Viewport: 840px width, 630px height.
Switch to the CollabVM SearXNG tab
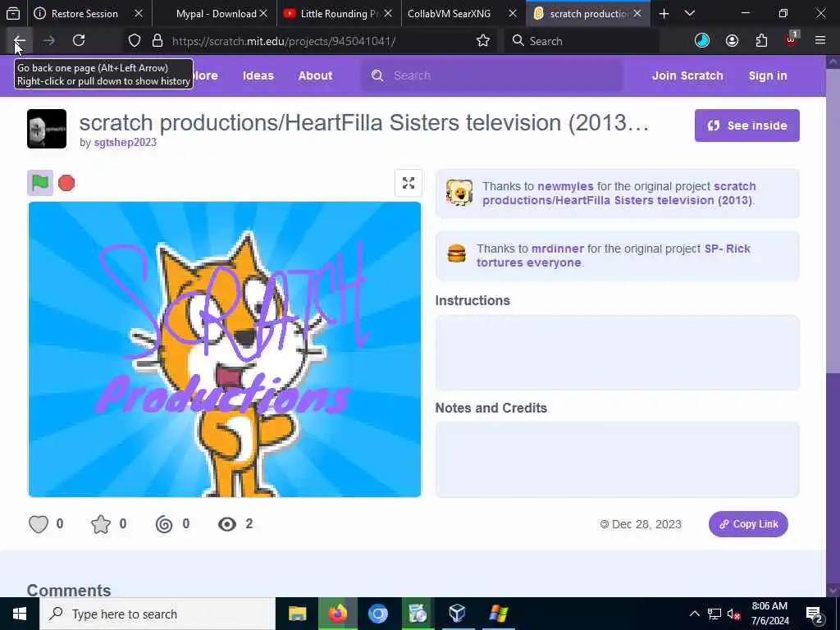click(449, 13)
